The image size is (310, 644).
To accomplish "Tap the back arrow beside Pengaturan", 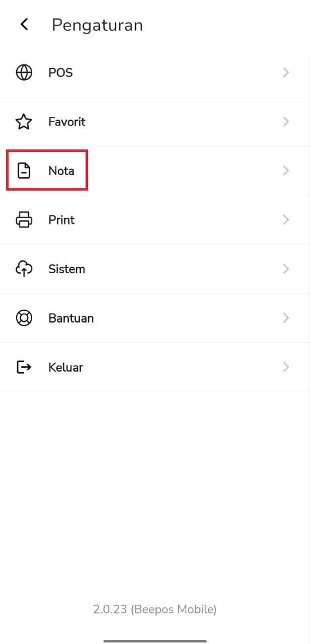I will coord(24,24).
